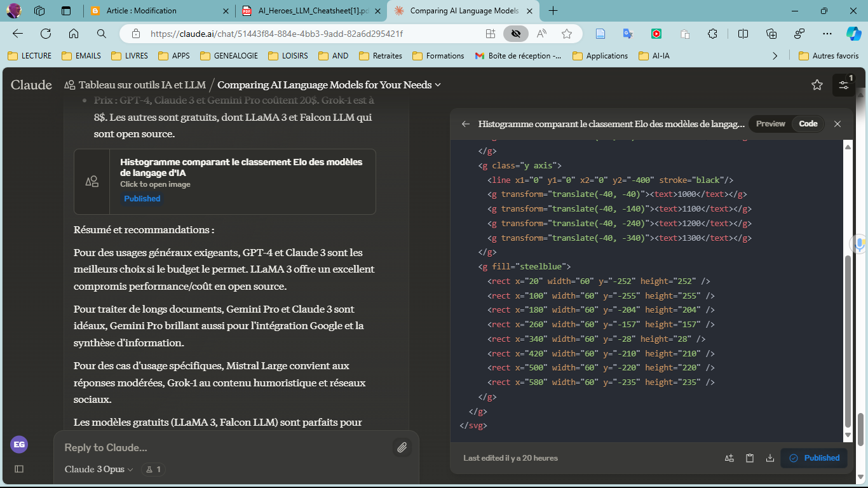The width and height of the screenshot is (868, 488).
Task: Open Edge settings and more menu
Action: pyautogui.click(x=827, y=34)
